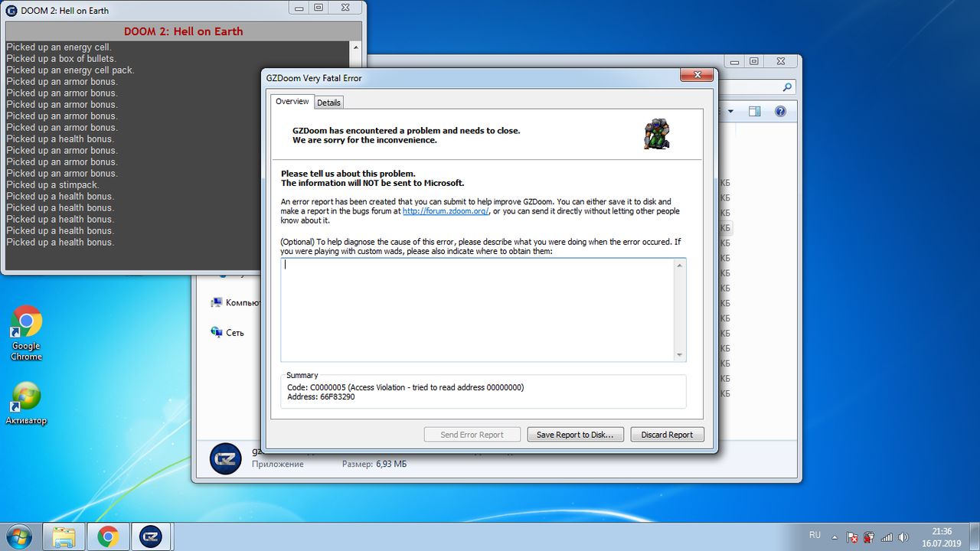Click the scrollbar of the description text box

pos(679,309)
